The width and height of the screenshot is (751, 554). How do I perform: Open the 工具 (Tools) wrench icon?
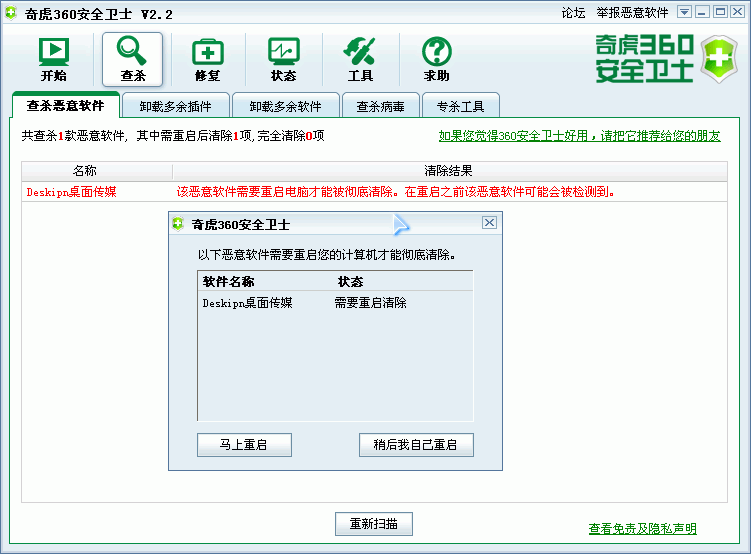click(360, 59)
